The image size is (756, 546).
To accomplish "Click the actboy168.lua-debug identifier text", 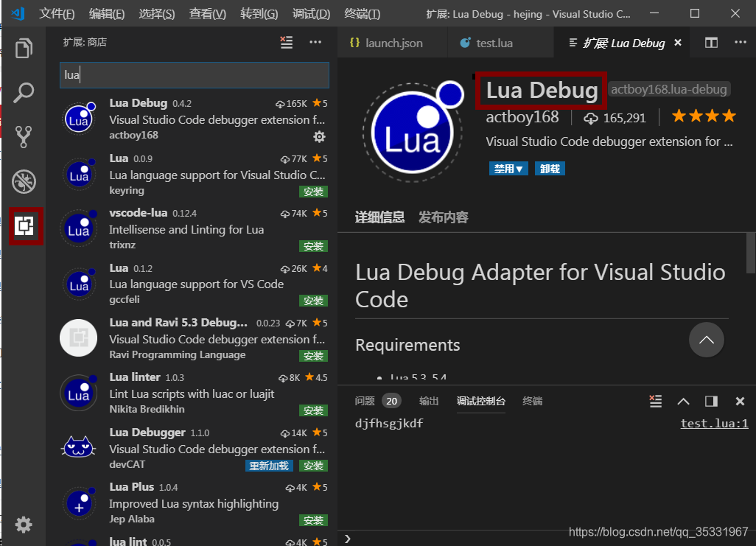I will (669, 89).
